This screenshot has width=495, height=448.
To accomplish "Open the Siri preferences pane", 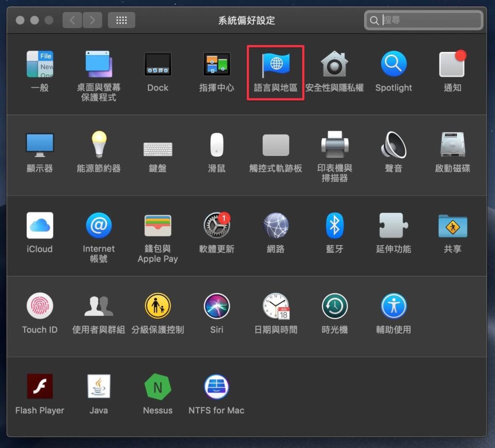I will click(x=217, y=306).
